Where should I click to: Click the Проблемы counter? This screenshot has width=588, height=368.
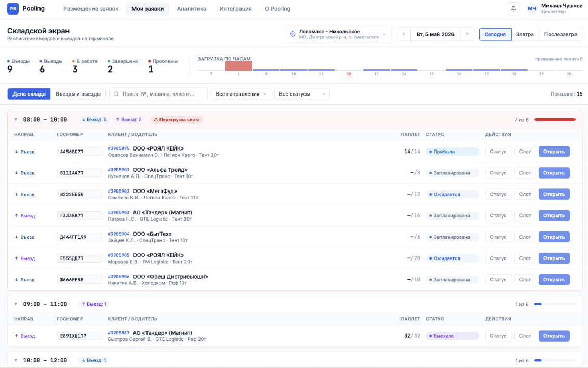point(163,66)
